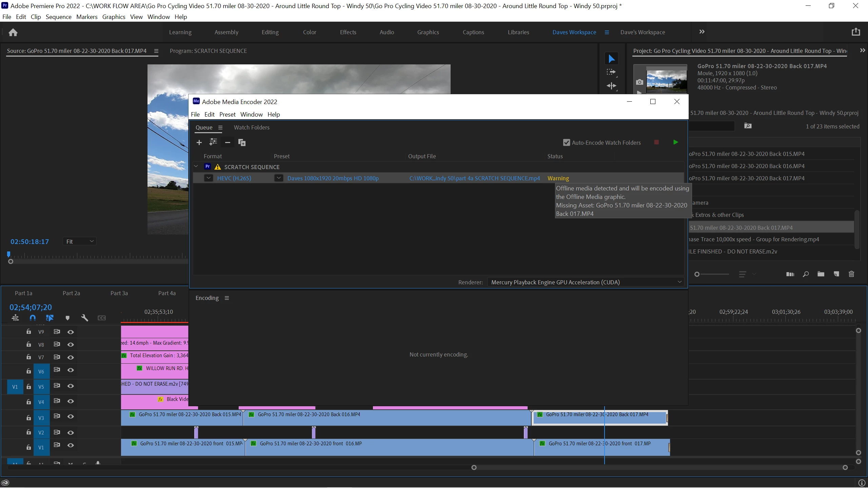Open timeline wrench display settings

[x=84, y=318]
